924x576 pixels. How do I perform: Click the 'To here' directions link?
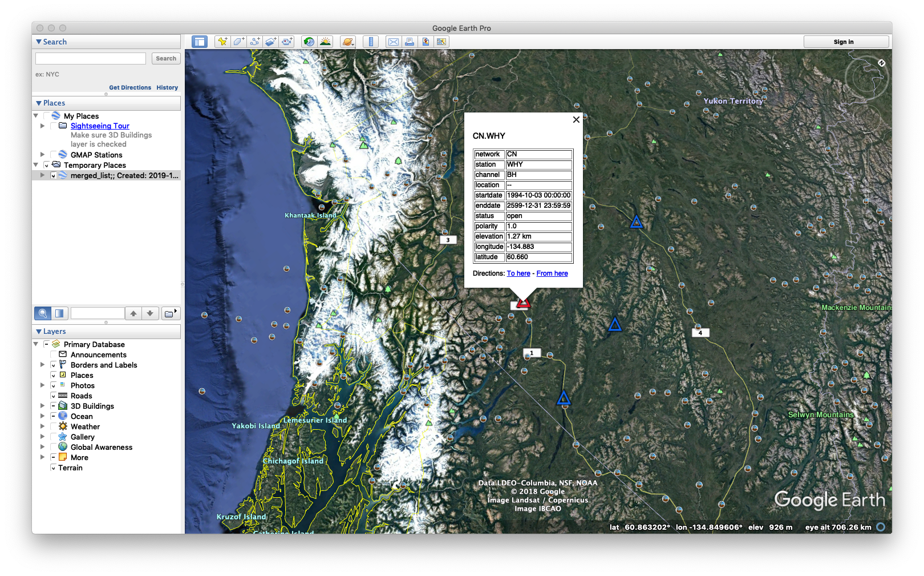pos(518,273)
